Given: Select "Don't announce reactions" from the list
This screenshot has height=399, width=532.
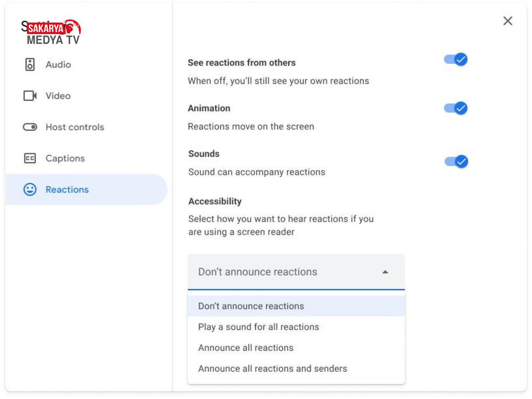Looking at the screenshot, I should 251,306.
